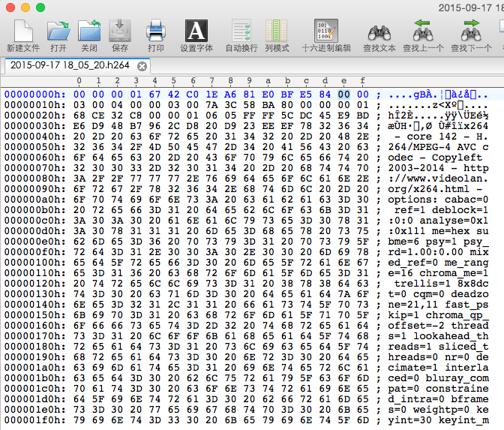Close the h264 file tab
The image size is (504, 430).
[142, 66]
